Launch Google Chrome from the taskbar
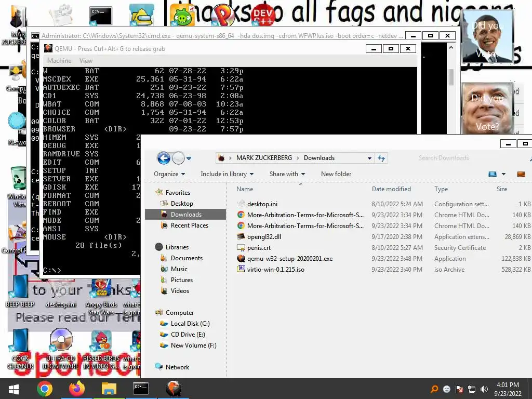Image resolution: width=532 pixels, height=399 pixels. click(45, 389)
